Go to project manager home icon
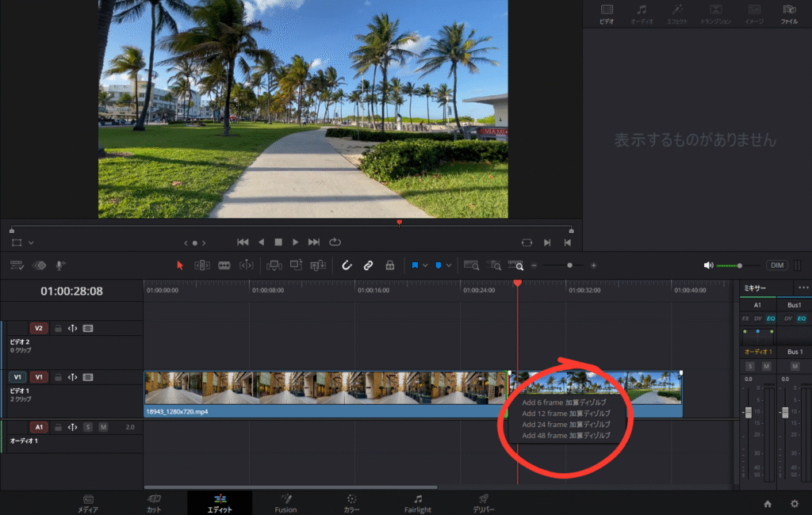Image resolution: width=812 pixels, height=515 pixels. click(768, 503)
